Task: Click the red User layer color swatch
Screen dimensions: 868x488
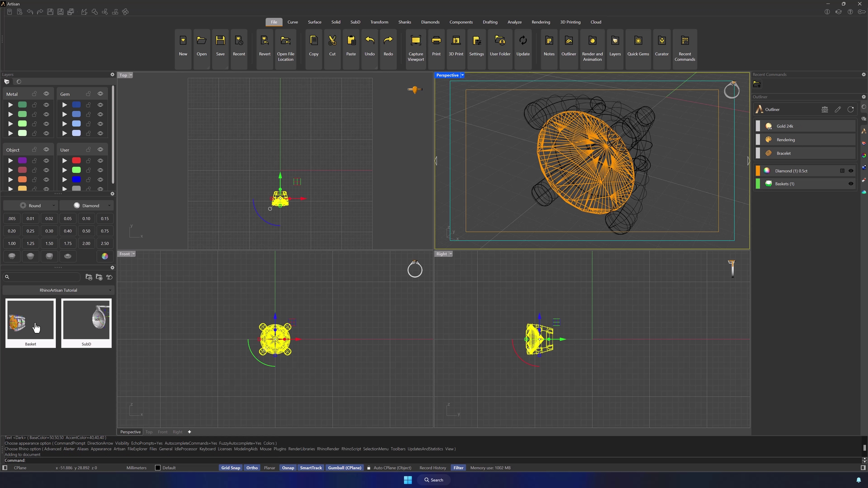Action: pos(76,161)
